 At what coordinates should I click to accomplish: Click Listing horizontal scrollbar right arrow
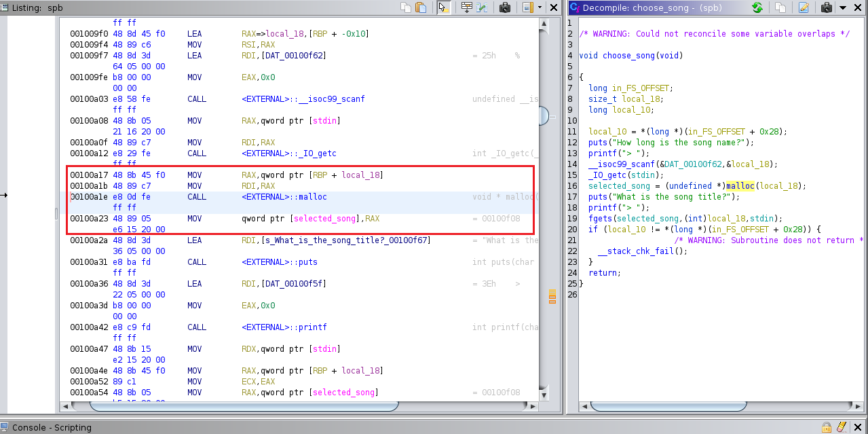point(534,406)
